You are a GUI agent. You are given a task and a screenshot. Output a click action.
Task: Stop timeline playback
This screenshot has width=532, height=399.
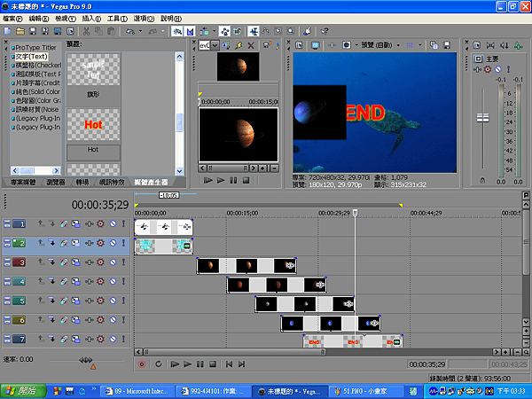213,364
